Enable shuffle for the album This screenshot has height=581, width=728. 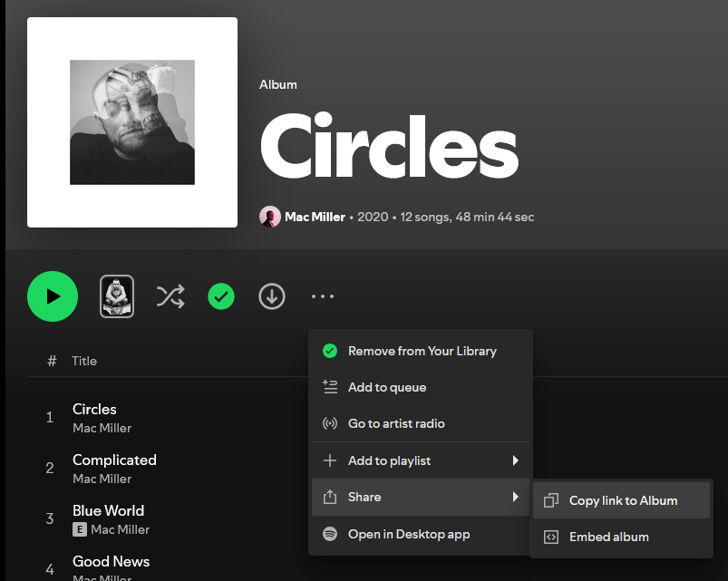click(x=170, y=296)
